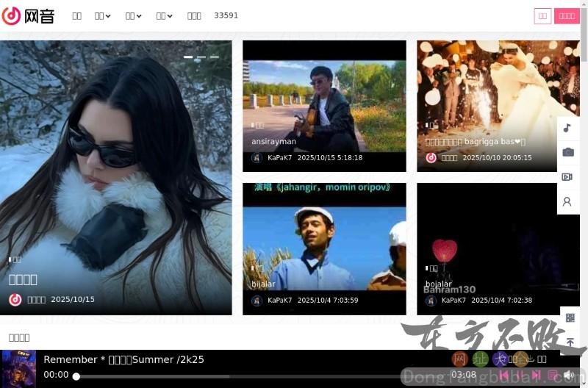Image resolution: width=588 pixels, height=388 pixels.
Task: Click the video camera sidebar icon
Action: [x=567, y=177]
